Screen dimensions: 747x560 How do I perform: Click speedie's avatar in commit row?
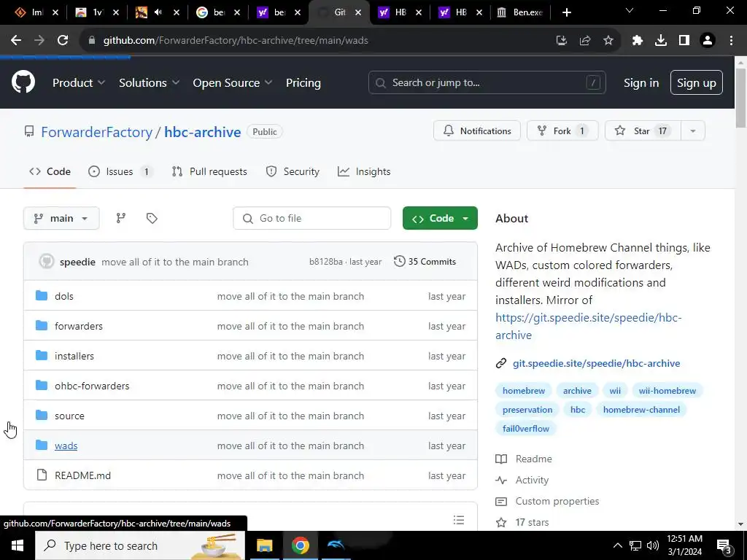click(46, 262)
